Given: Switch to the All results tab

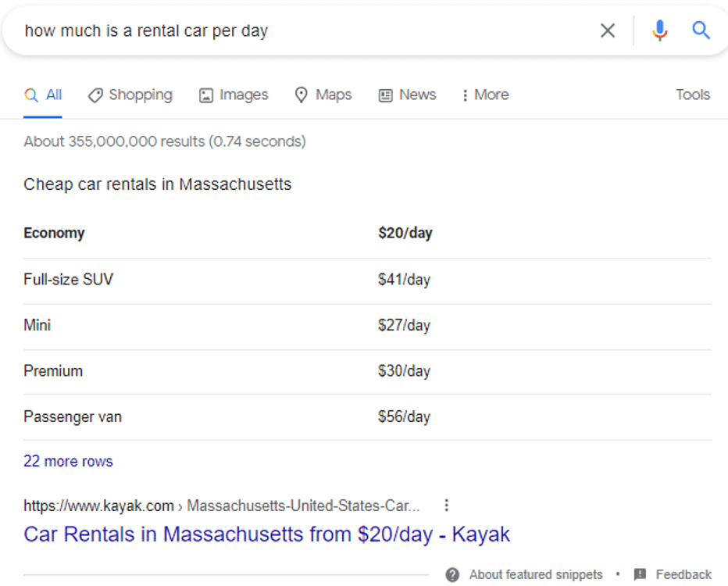Looking at the screenshot, I should click(x=45, y=95).
